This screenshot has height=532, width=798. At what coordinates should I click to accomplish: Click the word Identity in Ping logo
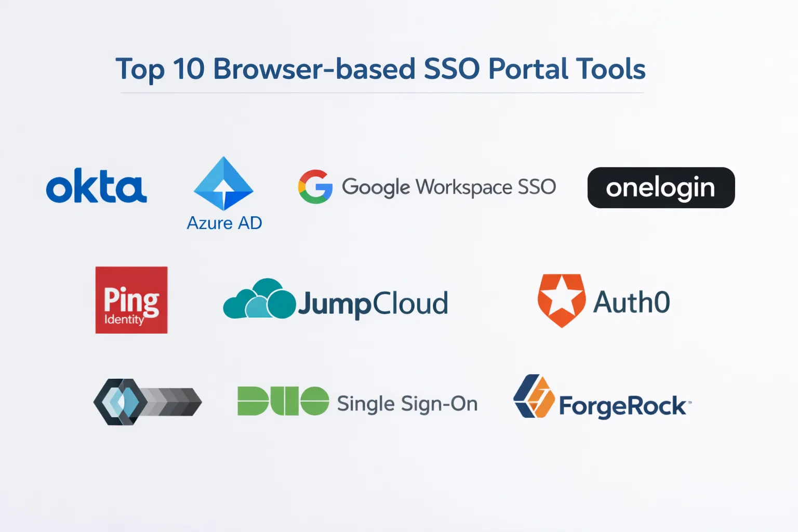[x=124, y=320]
